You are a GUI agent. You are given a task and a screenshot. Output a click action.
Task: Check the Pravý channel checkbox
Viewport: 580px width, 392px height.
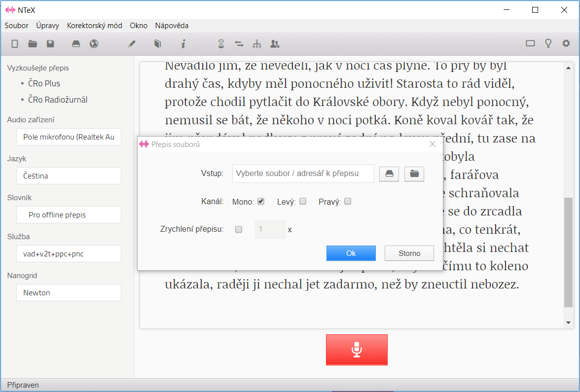click(x=347, y=201)
